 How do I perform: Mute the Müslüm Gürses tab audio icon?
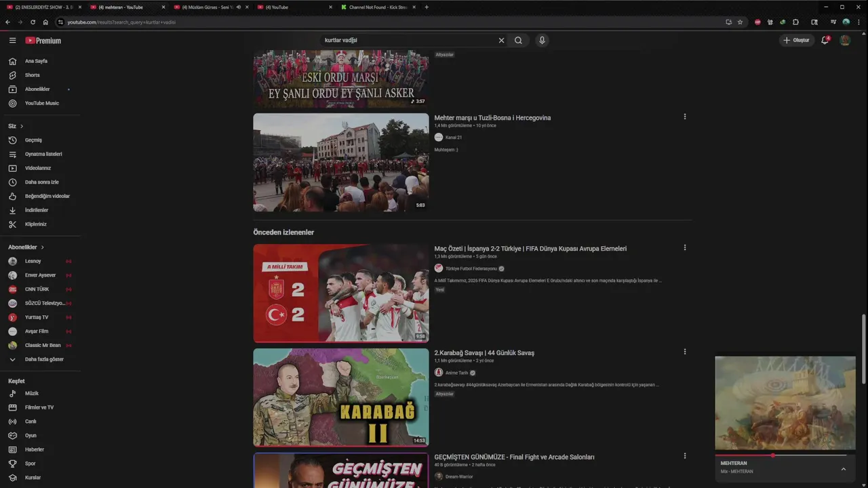pos(238,7)
